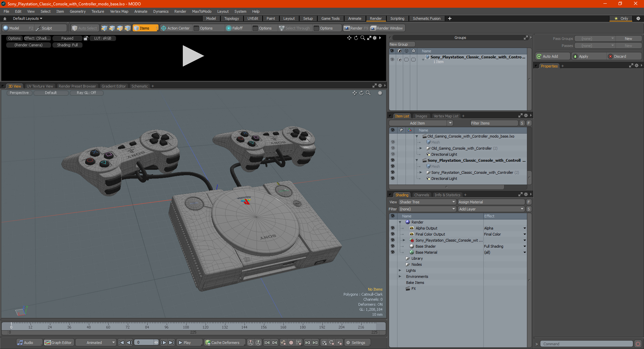Click the Action Center tool

pos(175,28)
